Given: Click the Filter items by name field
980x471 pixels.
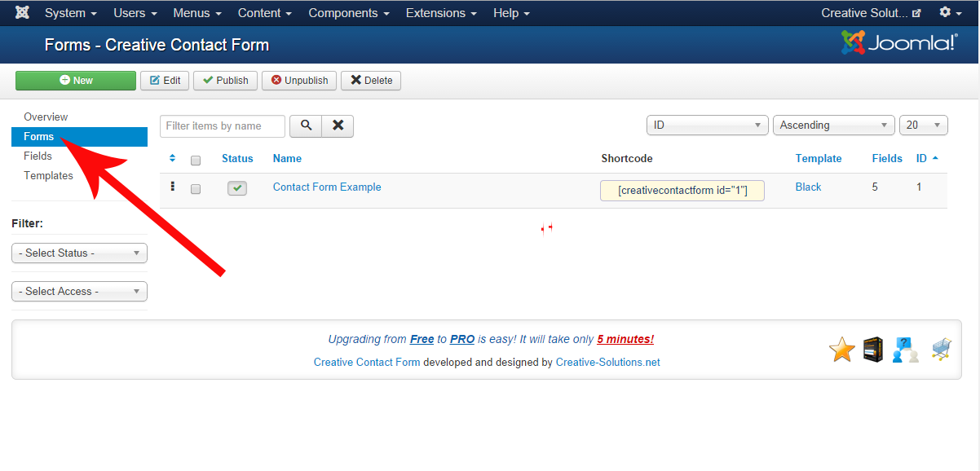Looking at the screenshot, I should [223, 126].
